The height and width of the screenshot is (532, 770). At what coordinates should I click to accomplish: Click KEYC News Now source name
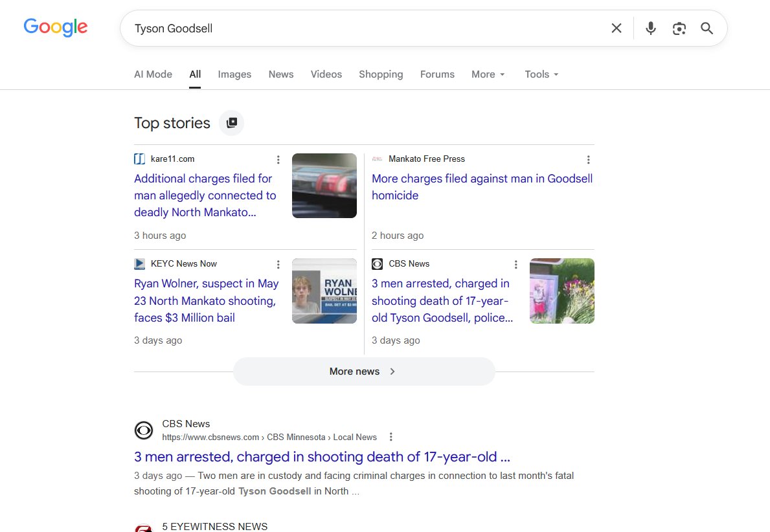[184, 264]
